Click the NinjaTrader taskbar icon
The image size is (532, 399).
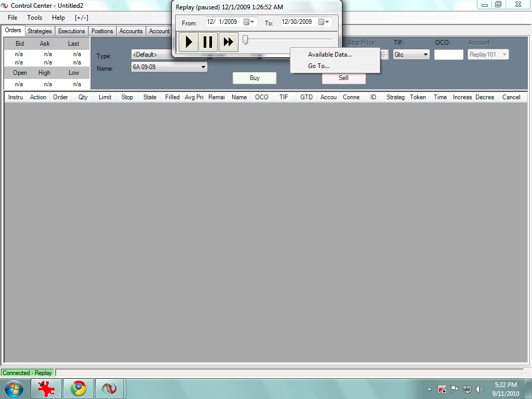[109, 389]
